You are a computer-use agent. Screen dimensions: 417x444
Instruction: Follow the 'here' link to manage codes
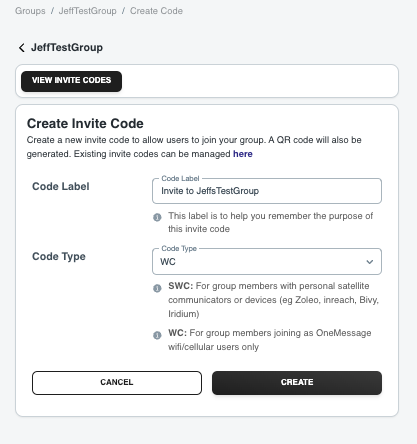(x=243, y=154)
